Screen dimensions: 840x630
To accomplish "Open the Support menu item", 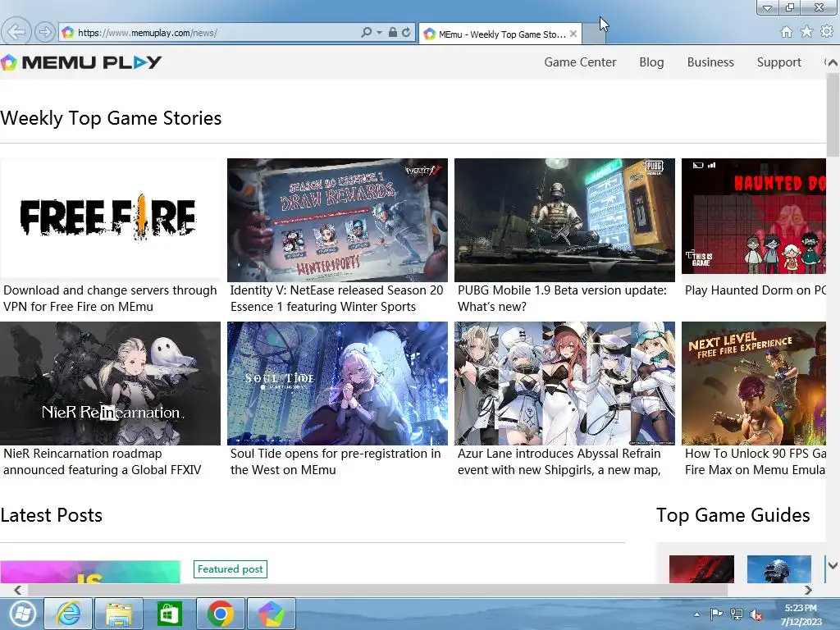I will pos(779,62).
